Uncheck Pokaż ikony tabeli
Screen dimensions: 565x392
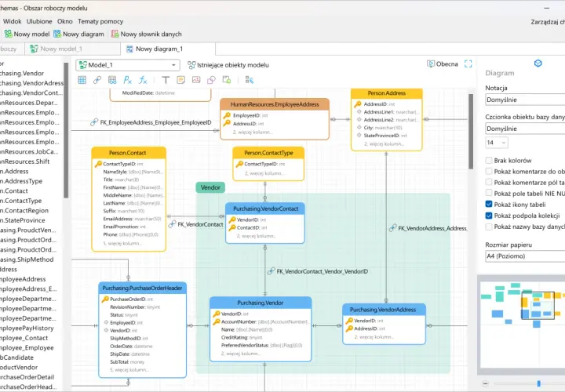tap(489, 204)
